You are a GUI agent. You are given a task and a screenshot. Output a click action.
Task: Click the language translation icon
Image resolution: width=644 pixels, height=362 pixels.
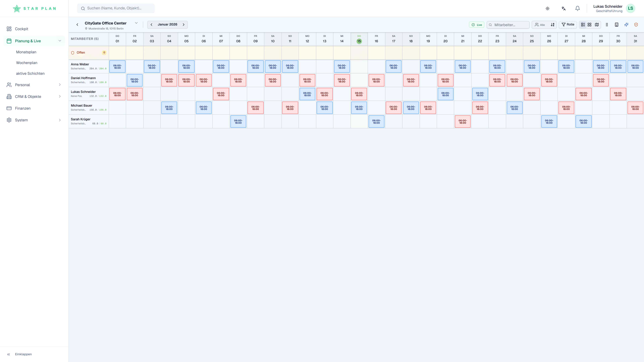(x=563, y=8)
